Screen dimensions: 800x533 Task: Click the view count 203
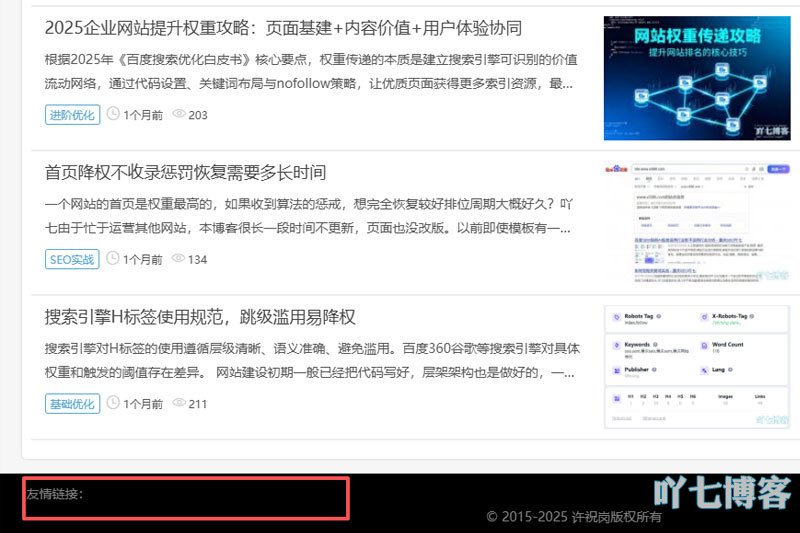tap(198, 115)
